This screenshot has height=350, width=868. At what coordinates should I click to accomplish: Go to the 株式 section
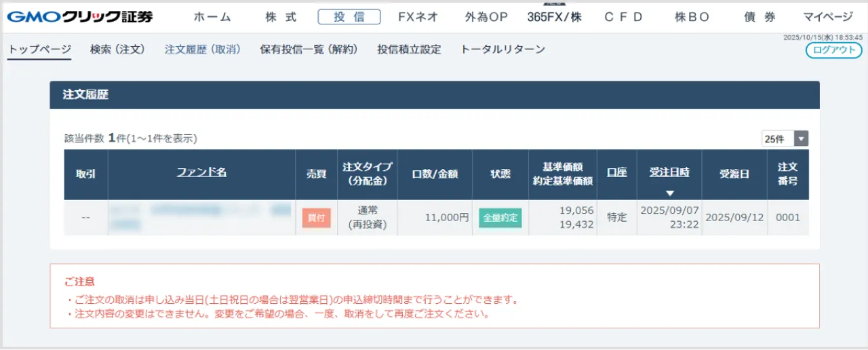coord(281,17)
